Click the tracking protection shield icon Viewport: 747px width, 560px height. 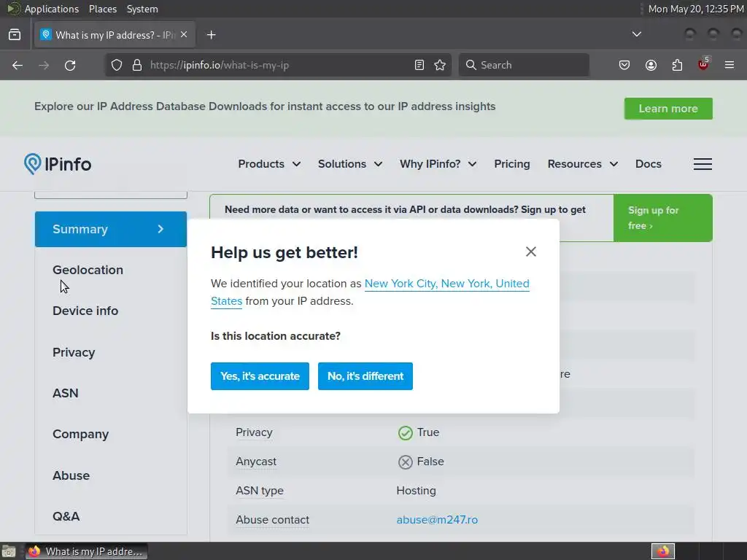[117, 65]
